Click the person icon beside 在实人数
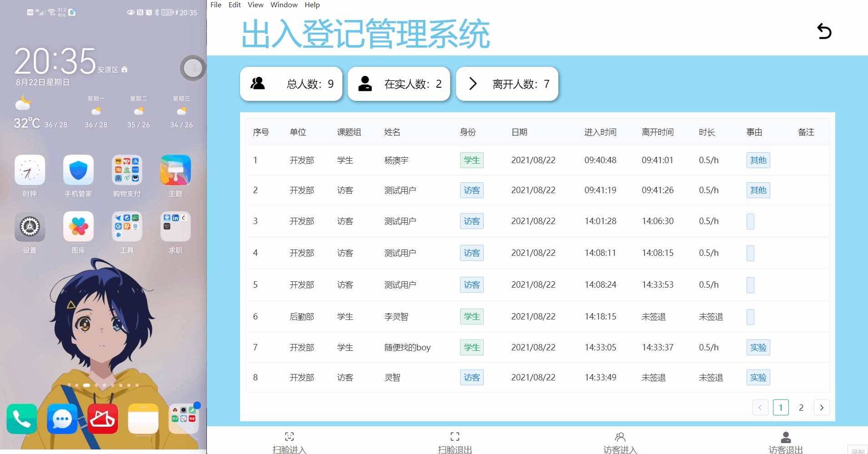Screen dimensions: 868x454 [x=365, y=84]
